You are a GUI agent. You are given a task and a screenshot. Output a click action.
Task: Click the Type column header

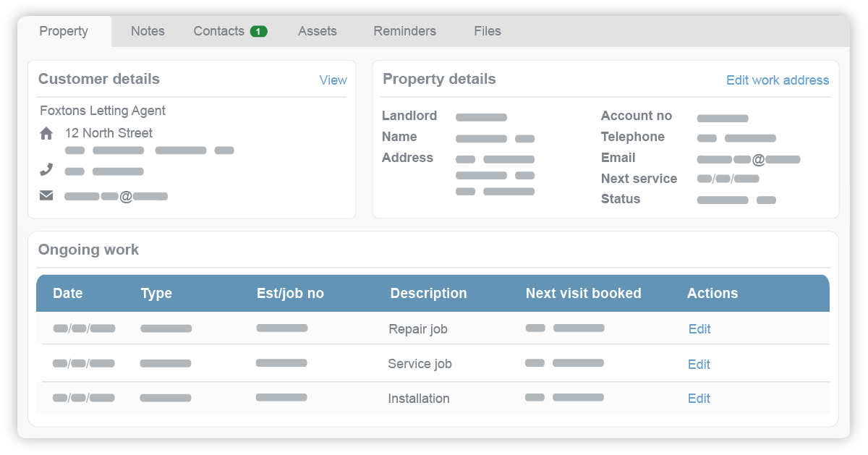[157, 293]
